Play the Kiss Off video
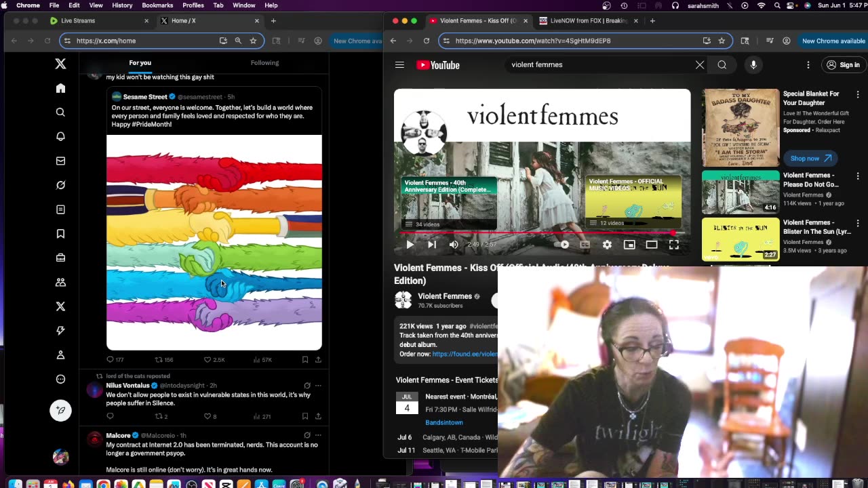 click(x=410, y=245)
